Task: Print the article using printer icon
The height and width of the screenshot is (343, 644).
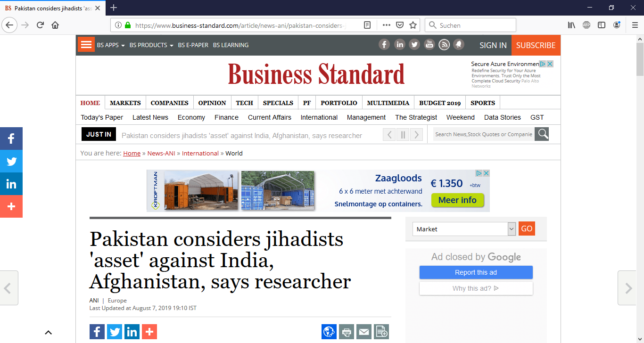Action: point(347,332)
